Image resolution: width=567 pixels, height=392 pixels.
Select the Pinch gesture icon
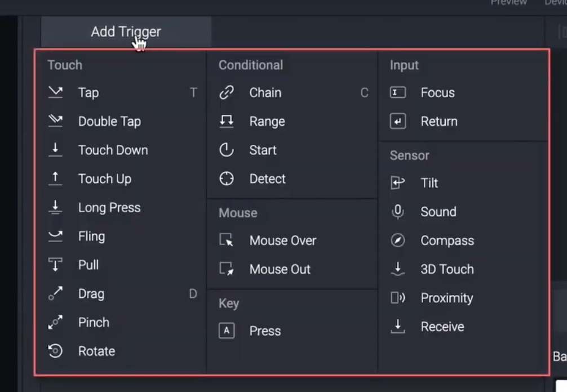click(55, 323)
